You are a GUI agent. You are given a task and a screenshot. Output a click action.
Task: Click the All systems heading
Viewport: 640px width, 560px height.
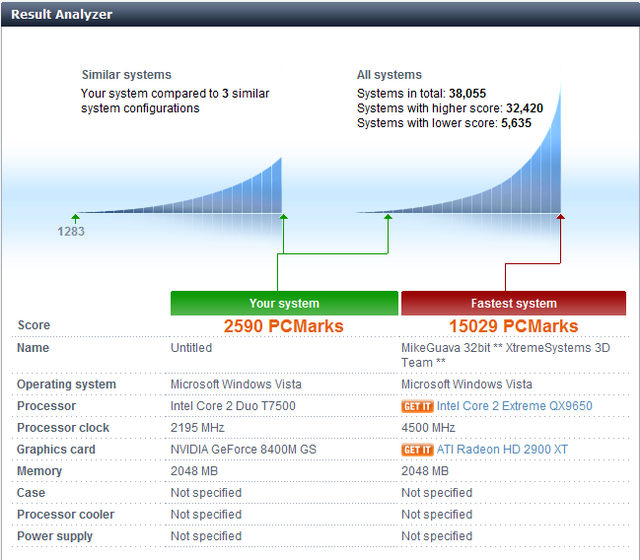click(x=389, y=75)
